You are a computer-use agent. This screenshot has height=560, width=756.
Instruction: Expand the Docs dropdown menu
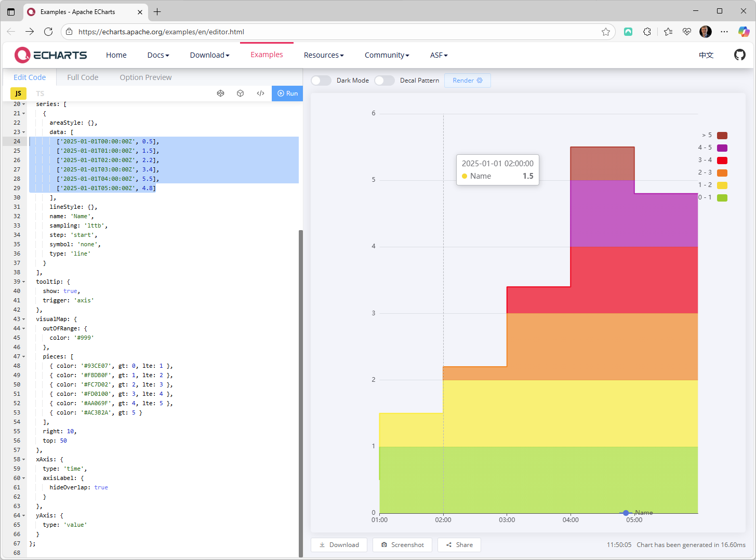(158, 55)
